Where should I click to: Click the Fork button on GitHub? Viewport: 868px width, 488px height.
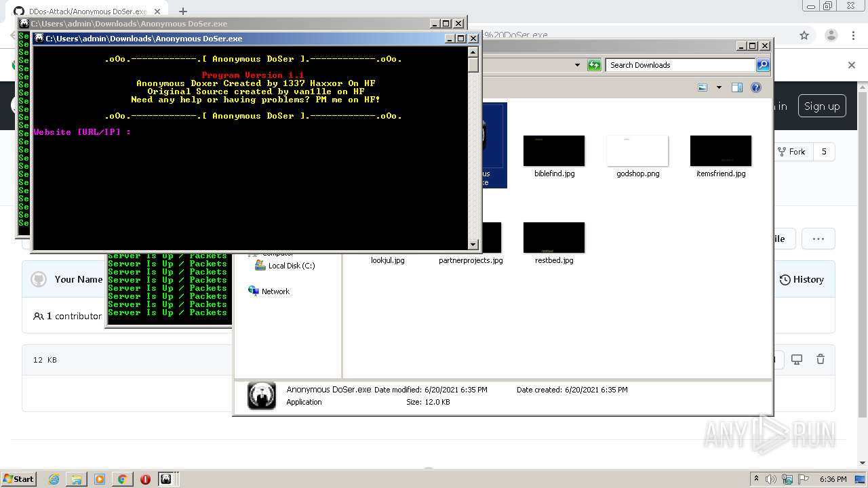coord(792,152)
